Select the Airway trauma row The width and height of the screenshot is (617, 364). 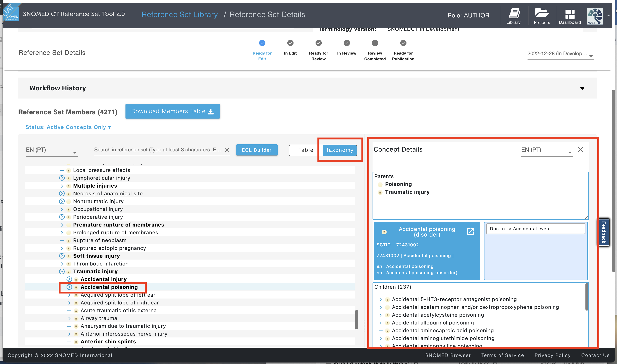click(190, 318)
